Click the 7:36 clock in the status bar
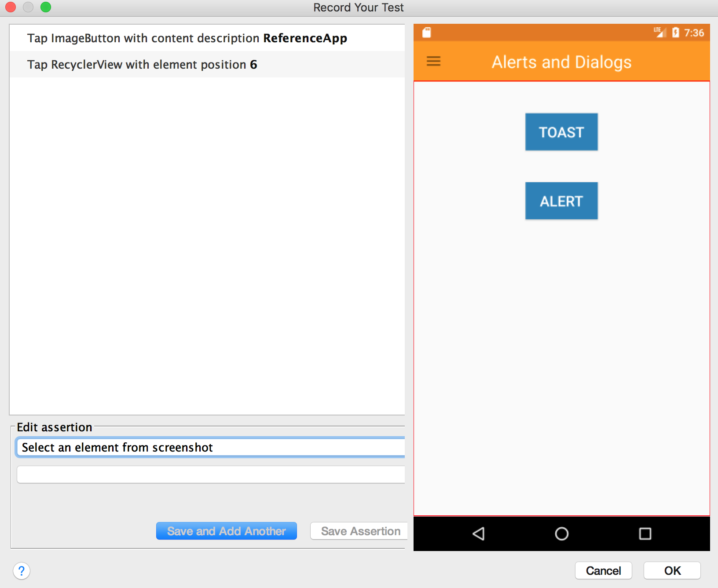Screen dimensions: 718x588 pos(694,33)
